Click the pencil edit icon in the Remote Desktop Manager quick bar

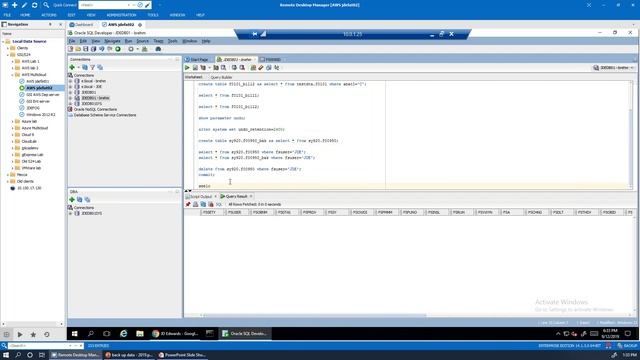coord(24,5)
